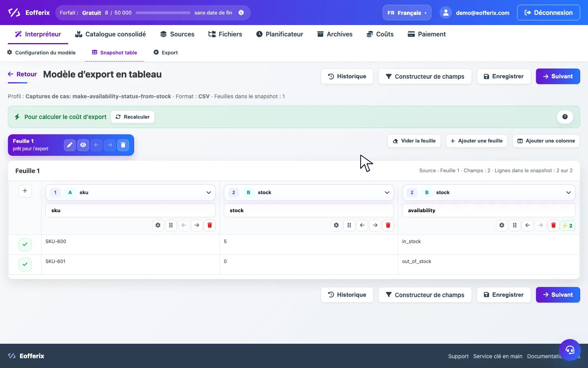
Task: Click the Déconnexion button
Action: pyautogui.click(x=548, y=13)
